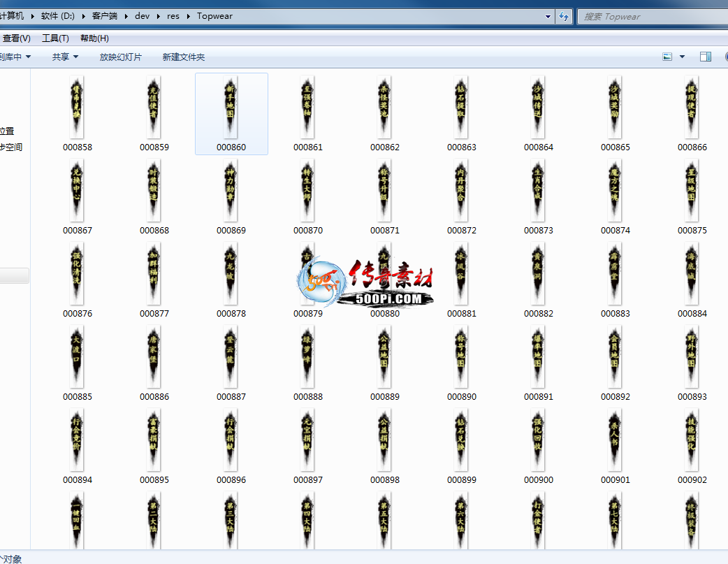
Task: Pick the 000882 image file
Action: [x=538, y=274]
